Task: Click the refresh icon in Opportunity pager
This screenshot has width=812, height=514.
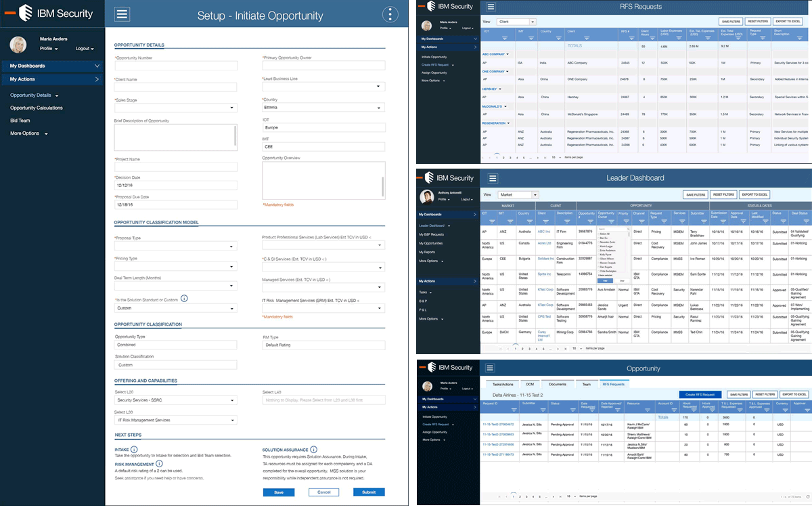Action: click(807, 496)
